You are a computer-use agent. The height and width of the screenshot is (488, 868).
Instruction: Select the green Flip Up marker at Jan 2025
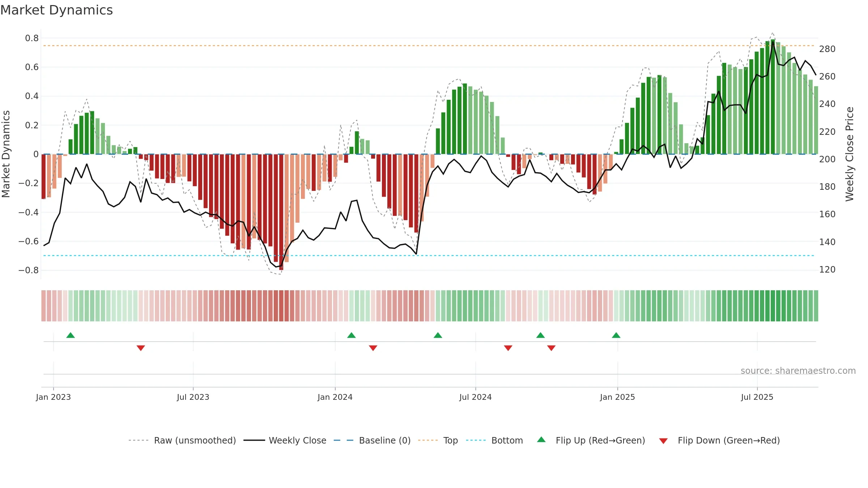tap(616, 335)
